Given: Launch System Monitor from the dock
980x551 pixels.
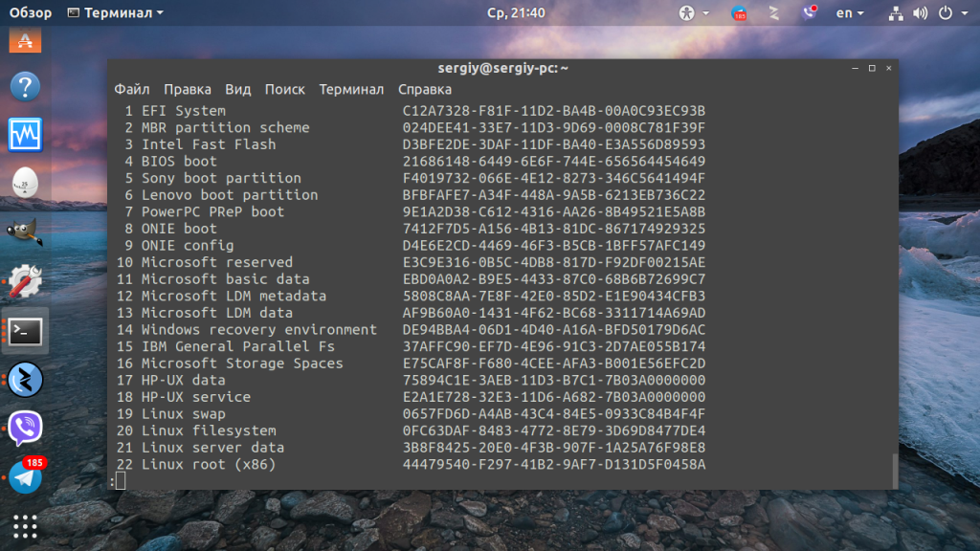Looking at the screenshot, I should [25, 135].
